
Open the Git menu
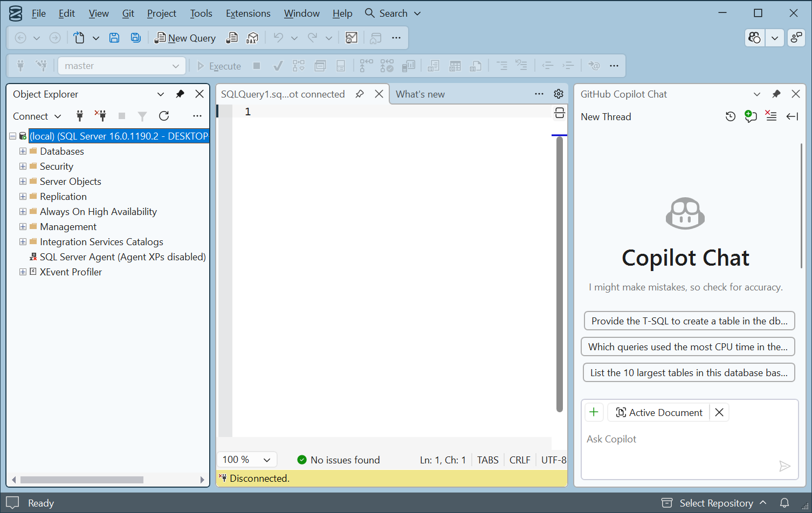(x=128, y=13)
